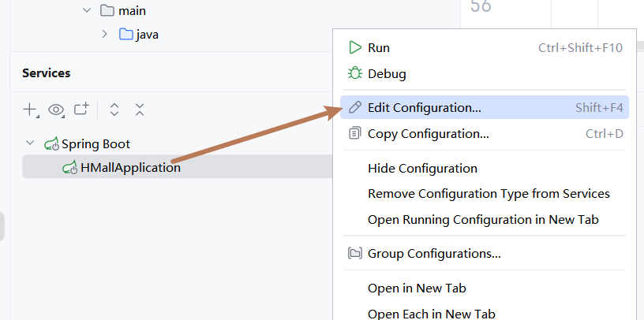Collapse the main folder chevron

point(87,11)
